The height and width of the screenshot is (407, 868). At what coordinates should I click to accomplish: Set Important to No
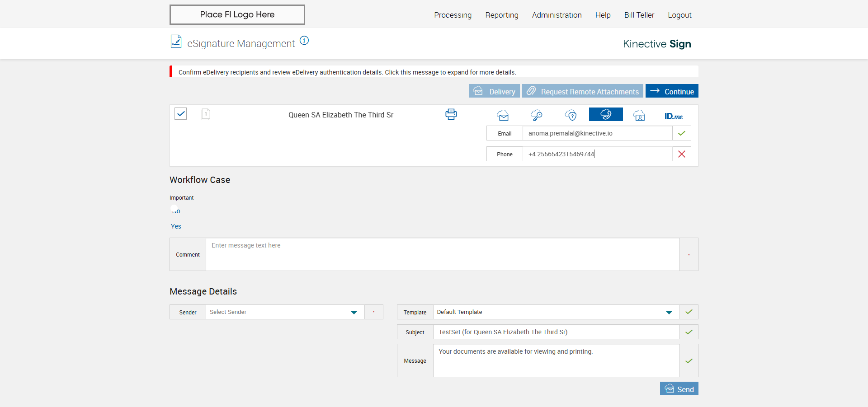tap(175, 211)
